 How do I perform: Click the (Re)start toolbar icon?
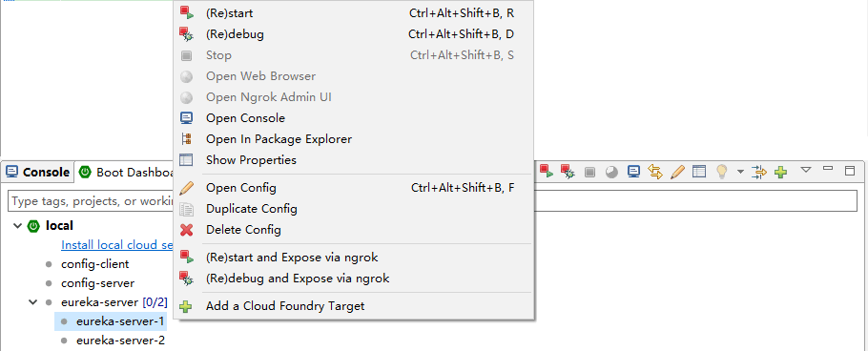tap(547, 172)
